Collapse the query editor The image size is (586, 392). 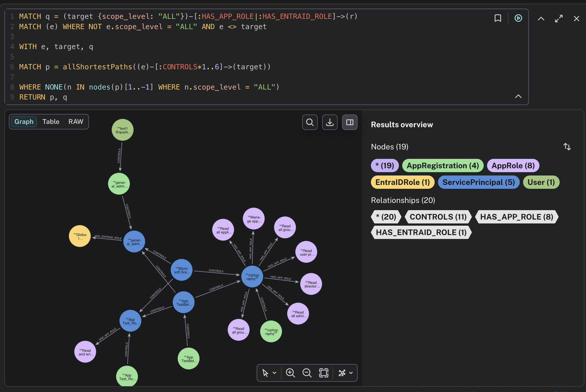[x=541, y=18]
